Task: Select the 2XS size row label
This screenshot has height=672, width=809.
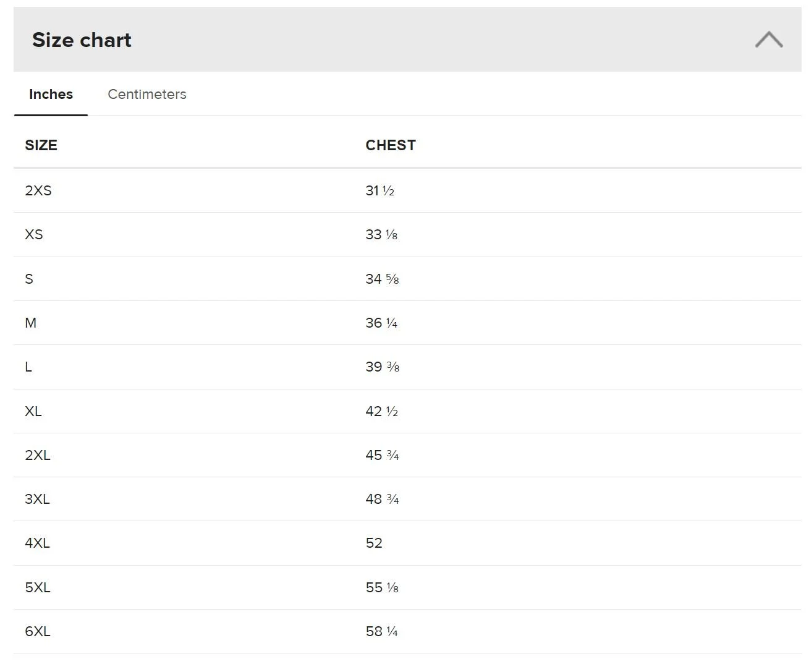Action: coord(38,190)
